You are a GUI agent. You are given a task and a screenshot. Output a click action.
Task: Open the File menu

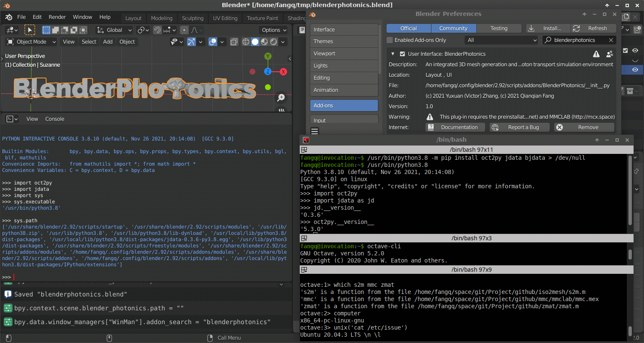coord(21,17)
